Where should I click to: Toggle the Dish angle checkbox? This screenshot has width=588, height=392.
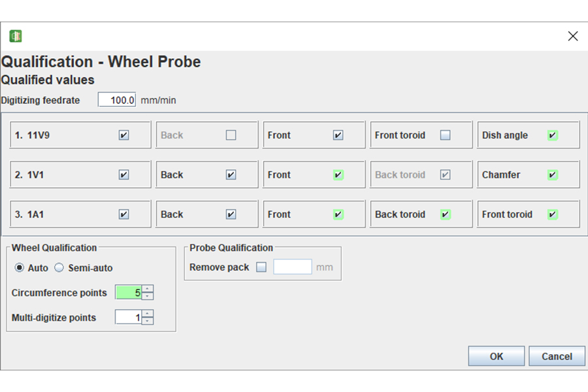553,135
